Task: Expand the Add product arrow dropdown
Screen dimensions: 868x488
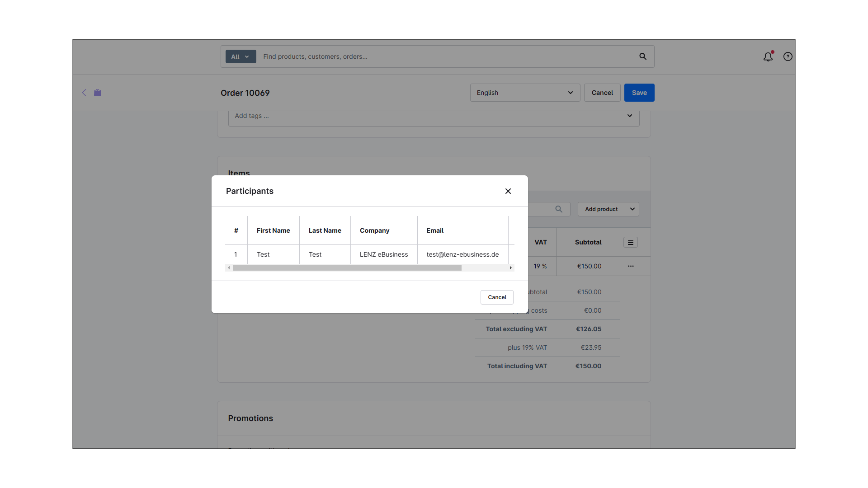Action: point(632,209)
